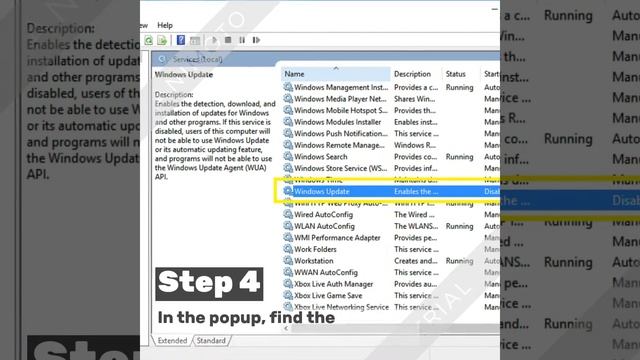Click the 'Provides au...' description cell
The image size is (640, 360).
tap(416, 284)
